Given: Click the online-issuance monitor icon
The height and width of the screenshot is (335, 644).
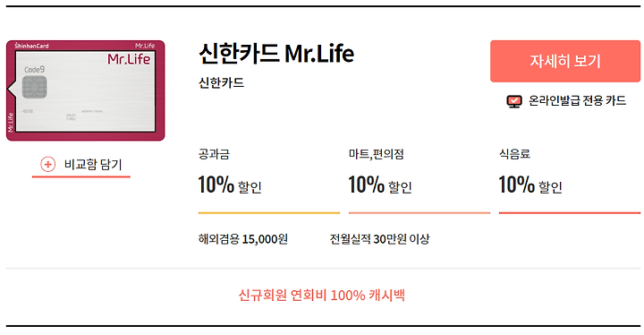Looking at the screenshot, I should (513, 101).
